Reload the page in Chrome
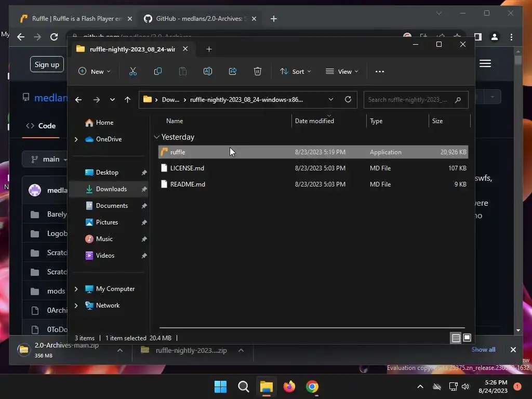 click(54, 37)
